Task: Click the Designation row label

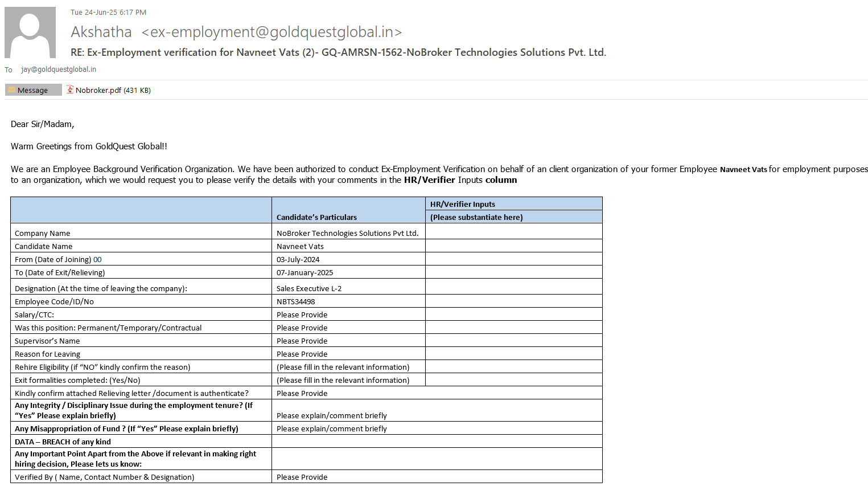Action: coord(101,288)
